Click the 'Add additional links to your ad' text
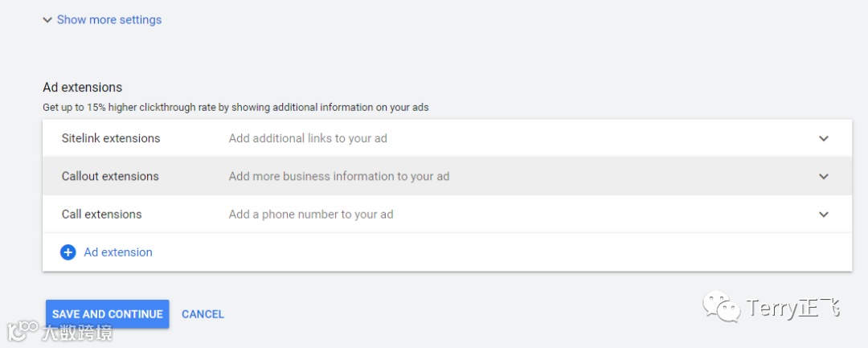The image size is (868, 348). (x=308, y=138)
